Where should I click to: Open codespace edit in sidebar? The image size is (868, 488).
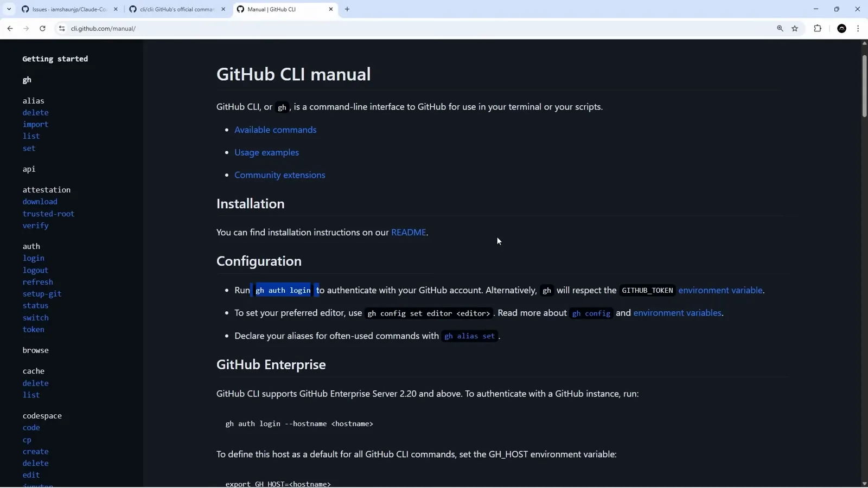pos(31,475)
